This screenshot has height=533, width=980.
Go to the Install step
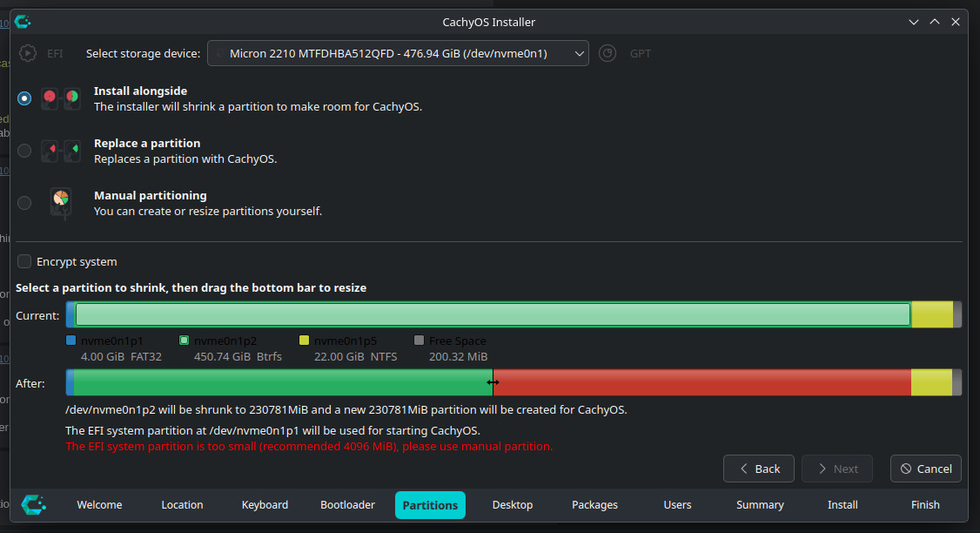[x=842, y=505]
